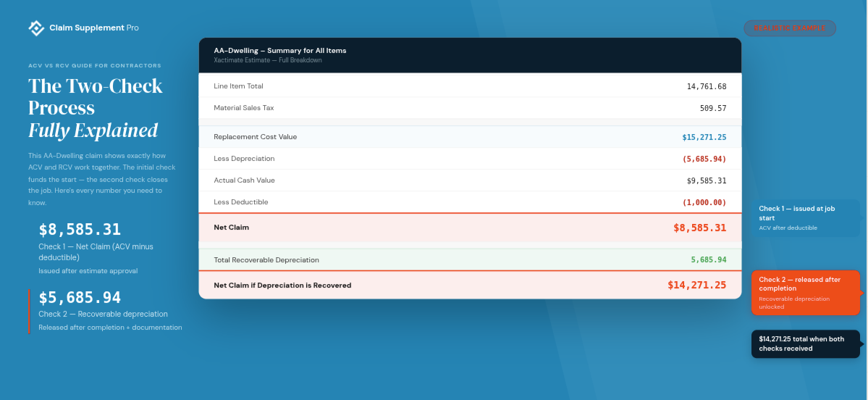Select the Less Depreciation row label

tap(244, 159)
